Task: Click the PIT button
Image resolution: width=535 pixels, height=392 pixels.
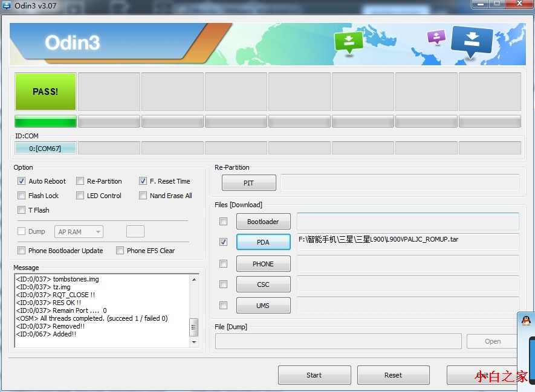Action: [x=248, y=182]
